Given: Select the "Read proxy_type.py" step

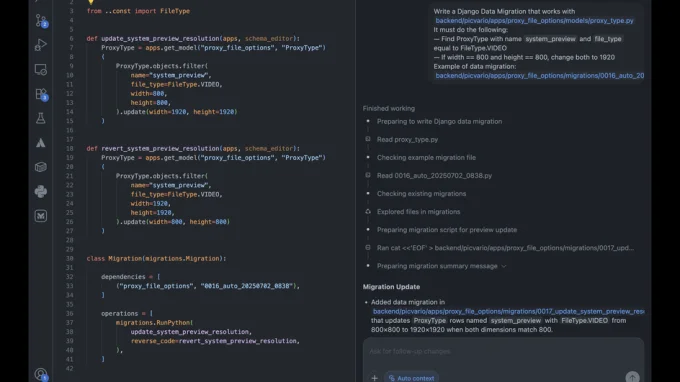Looking at the screenshot, I should [x=407, y=140].
